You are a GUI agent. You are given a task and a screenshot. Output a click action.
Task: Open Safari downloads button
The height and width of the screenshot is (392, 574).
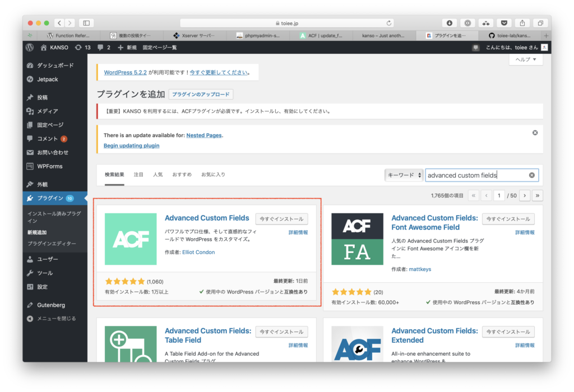pyautogui.click(x=449, y=23)
